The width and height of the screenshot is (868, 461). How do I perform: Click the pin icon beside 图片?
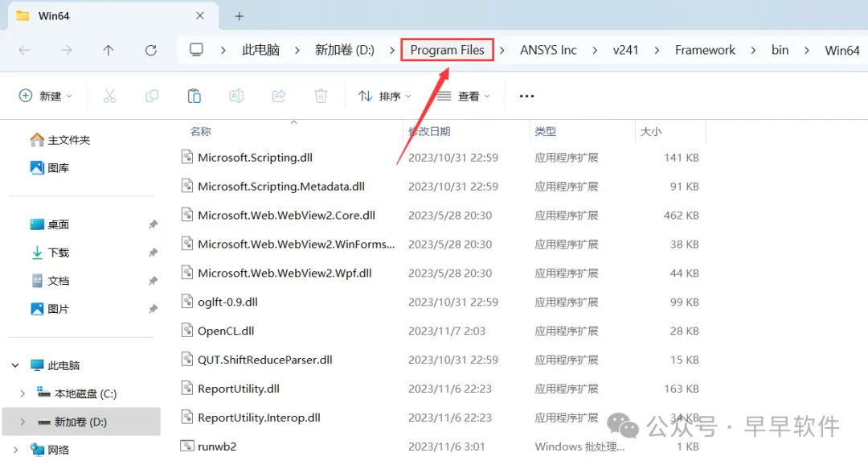pyautogui.click(x=153, y=309)
